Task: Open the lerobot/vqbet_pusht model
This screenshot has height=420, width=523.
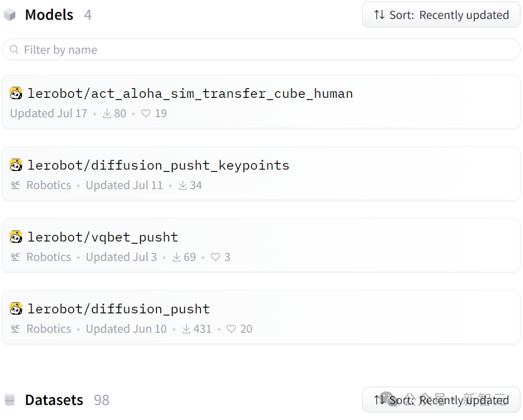Action: (x=103, y=237)
